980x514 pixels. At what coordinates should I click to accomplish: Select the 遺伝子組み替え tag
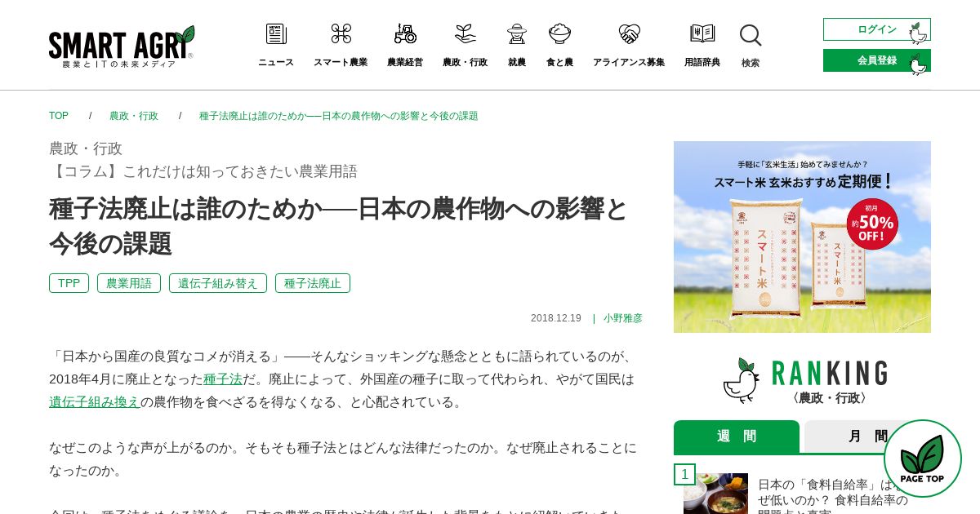coord(218,283)
